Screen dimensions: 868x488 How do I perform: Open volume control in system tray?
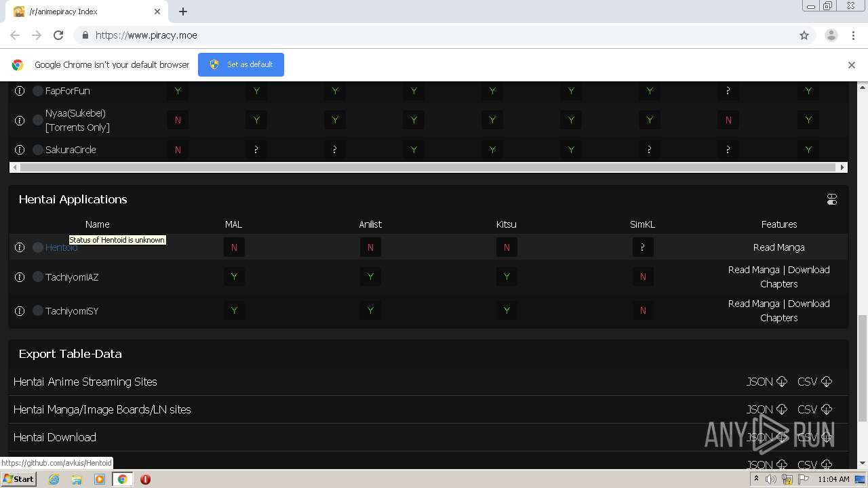[x=771, y=479]
